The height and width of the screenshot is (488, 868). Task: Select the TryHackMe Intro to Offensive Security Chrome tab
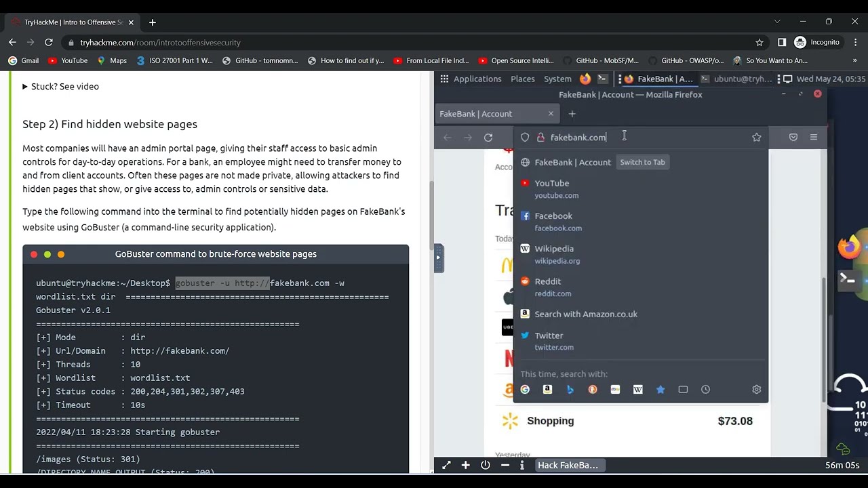pyautogui.click(x=72, y=22)
